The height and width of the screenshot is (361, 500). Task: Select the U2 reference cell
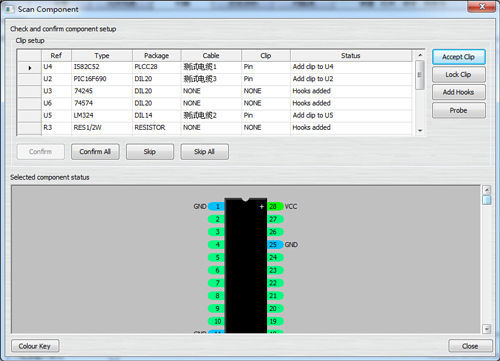point(56,79)
